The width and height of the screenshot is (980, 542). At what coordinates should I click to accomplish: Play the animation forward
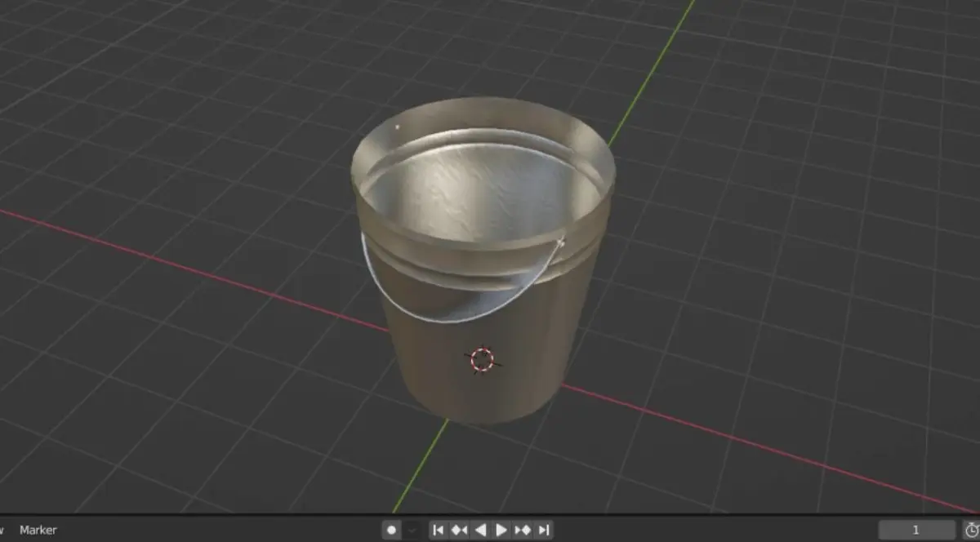click(501, 530)
